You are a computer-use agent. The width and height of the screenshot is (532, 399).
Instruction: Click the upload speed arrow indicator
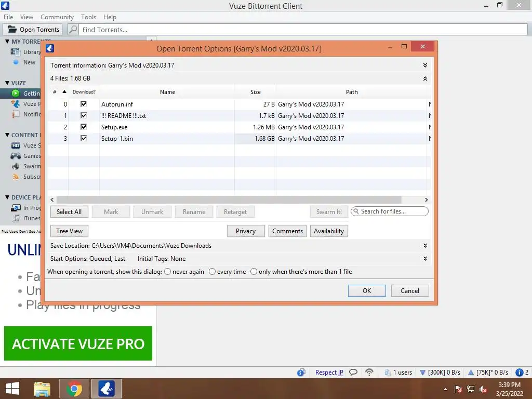coord(471,373)
